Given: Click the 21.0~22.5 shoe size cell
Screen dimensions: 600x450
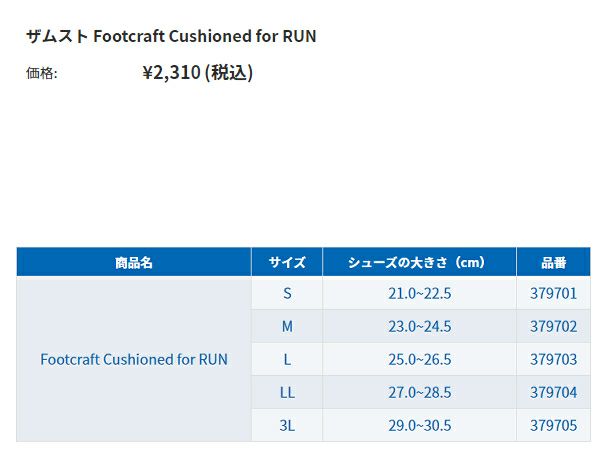Looking at the screenshot, I should click(419, 293).
